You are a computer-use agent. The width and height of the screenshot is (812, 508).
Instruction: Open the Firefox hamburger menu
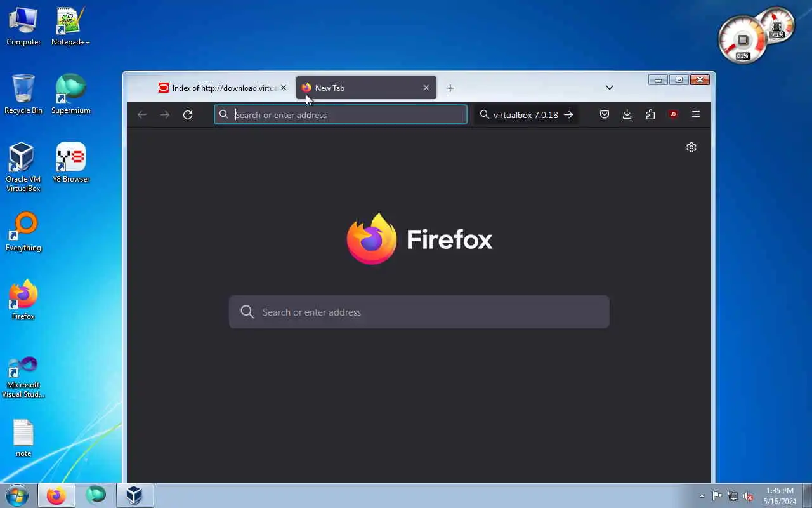(696, 114)
